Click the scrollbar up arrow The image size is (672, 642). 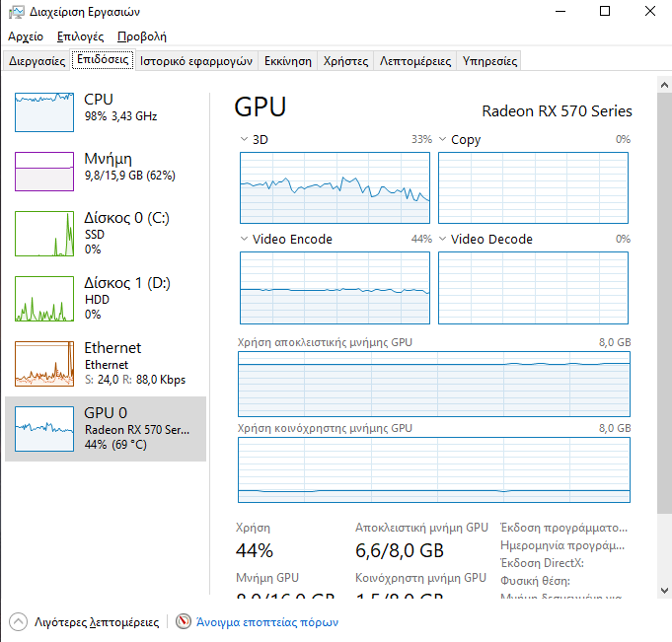664,85
